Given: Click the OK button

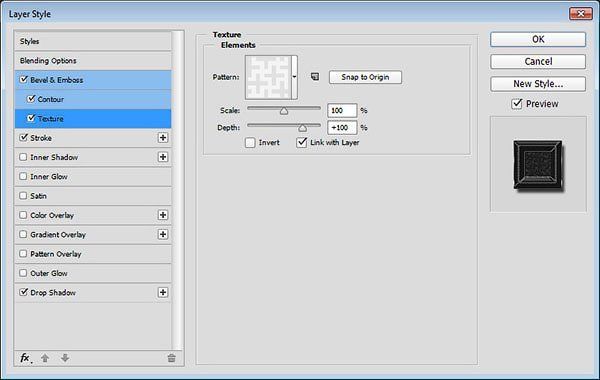Looking at the screenshot, I should 538,39.
